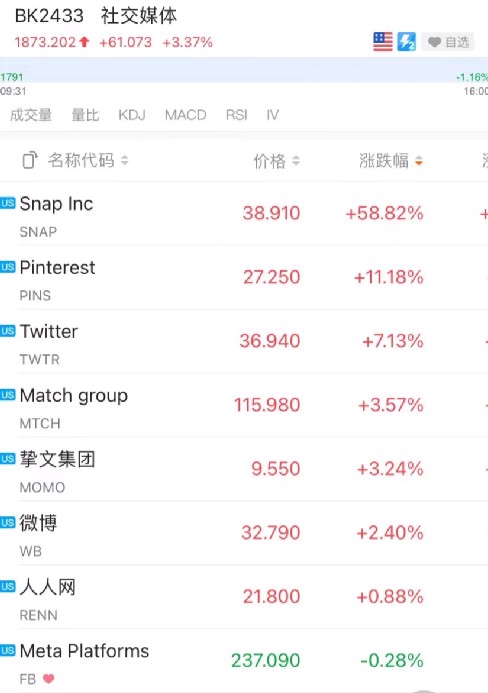Select the RSI indicator tab
The height and width of the screenshot is (693, 488).
tap(236, 115)
